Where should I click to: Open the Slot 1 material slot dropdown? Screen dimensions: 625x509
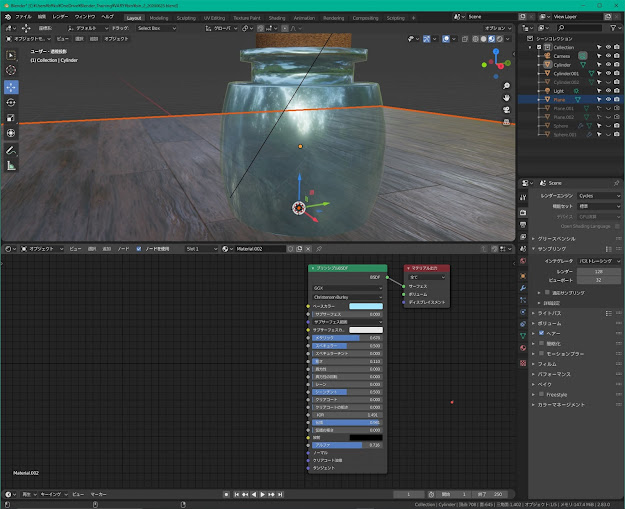coord(201,249)
